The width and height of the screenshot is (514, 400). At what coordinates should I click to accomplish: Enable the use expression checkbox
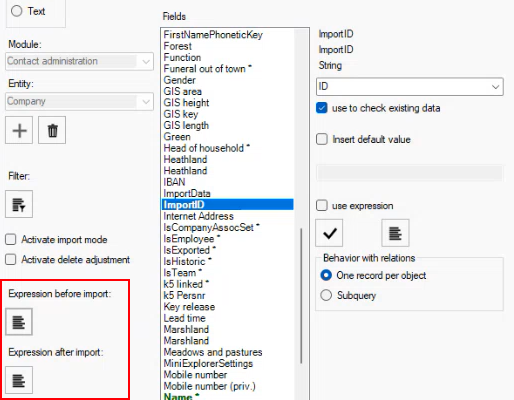pyautogui.click(x=322, y=205)
